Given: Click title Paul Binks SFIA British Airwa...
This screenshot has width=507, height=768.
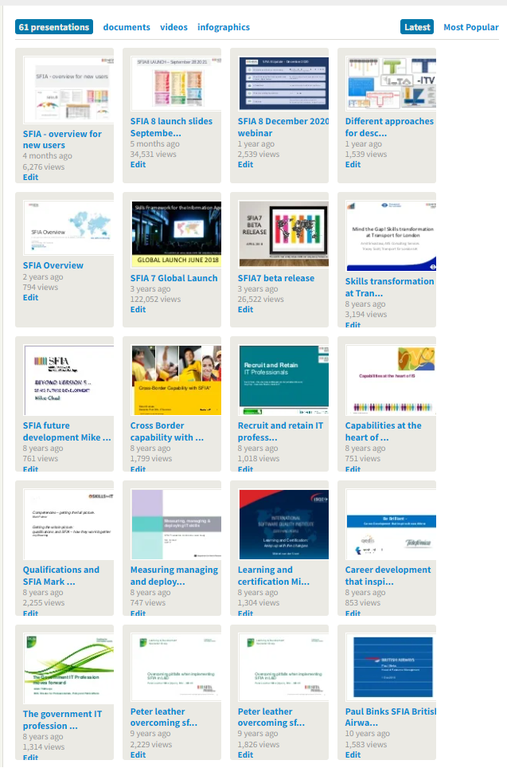Looking at the screenshot, I should point(390,717).
